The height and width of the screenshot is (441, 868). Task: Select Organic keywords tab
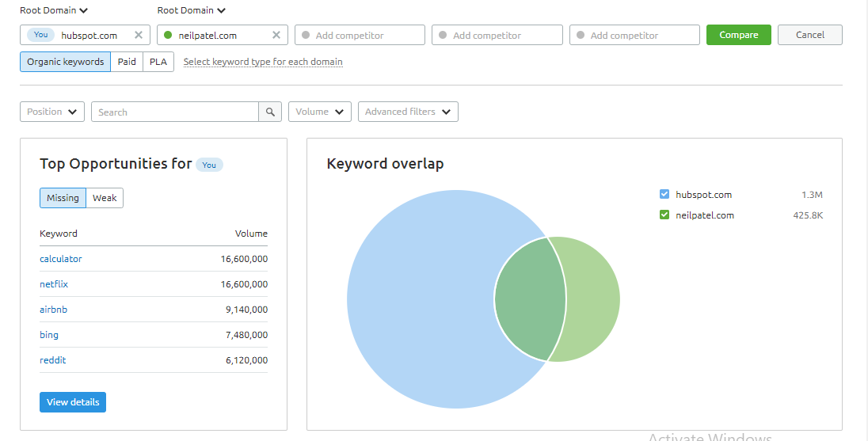point(65,62)
